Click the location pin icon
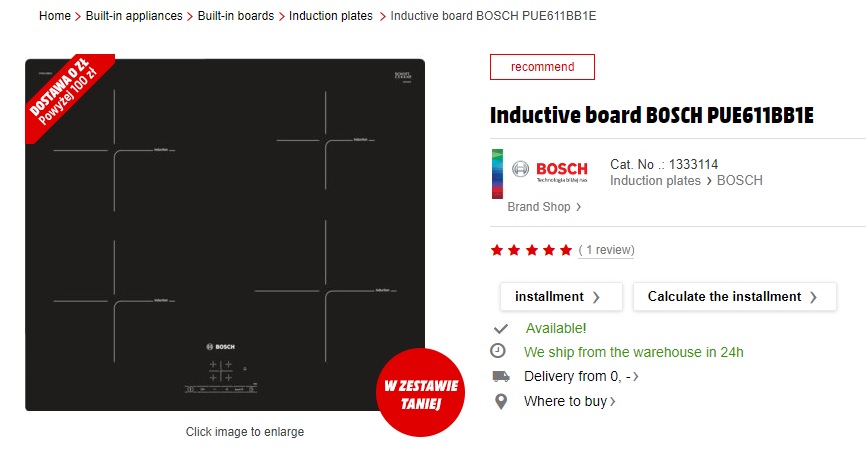The image size is (866, 456). coord(500,401)
